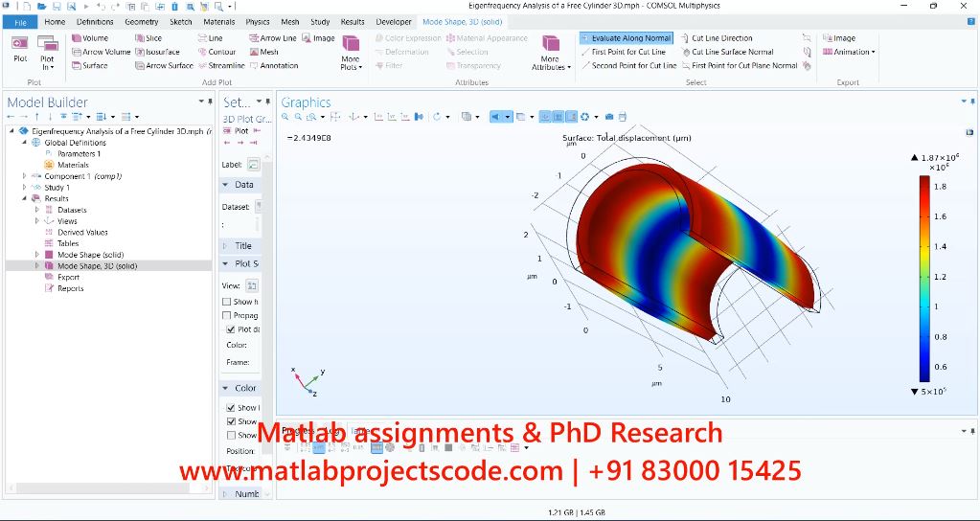The height and width of the screenshot is (521, 980).
Task: Click Previous Node arrow in Model Builder toolbar
Action: (x=11, y=117)
